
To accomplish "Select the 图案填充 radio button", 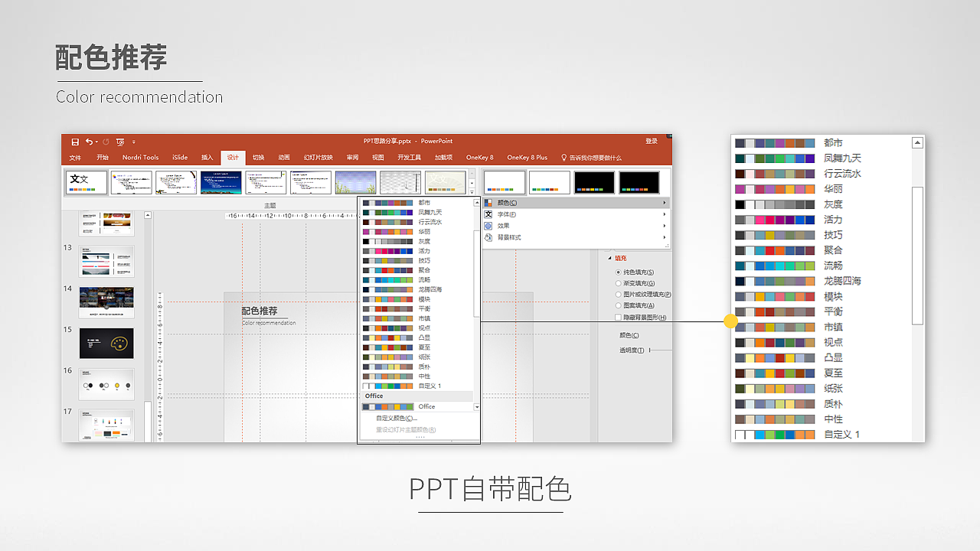I will [619, 305].
